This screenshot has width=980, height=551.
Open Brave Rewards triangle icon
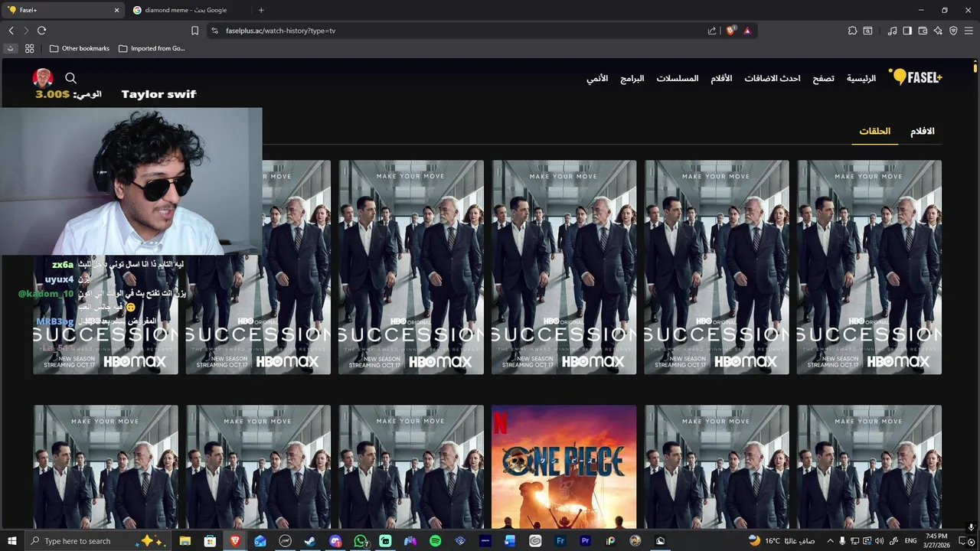pos(747,31)
